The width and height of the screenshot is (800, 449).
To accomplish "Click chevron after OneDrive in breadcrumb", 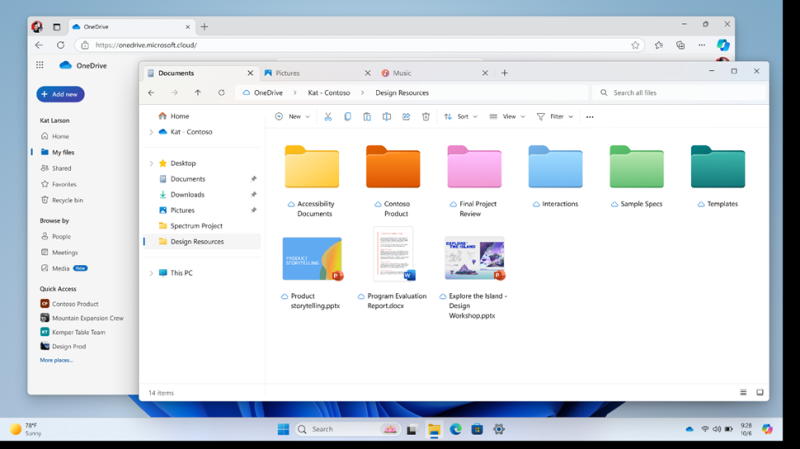I will point(295,93).
